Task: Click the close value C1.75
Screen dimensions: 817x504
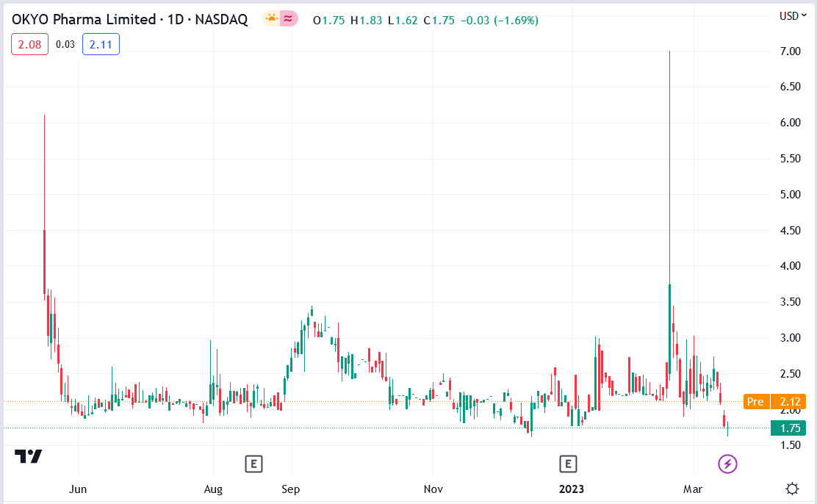Action: coord(439,21)
